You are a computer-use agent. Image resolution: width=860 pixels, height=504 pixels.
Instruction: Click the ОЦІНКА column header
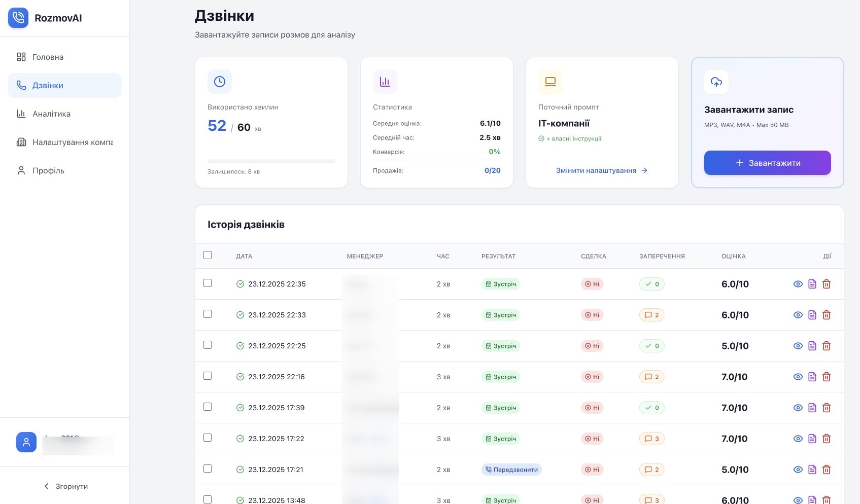734,256
